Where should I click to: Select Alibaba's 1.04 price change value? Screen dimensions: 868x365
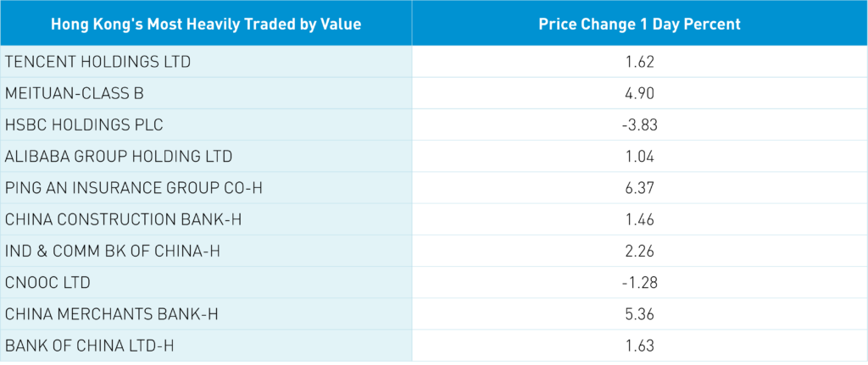(639, 156)
